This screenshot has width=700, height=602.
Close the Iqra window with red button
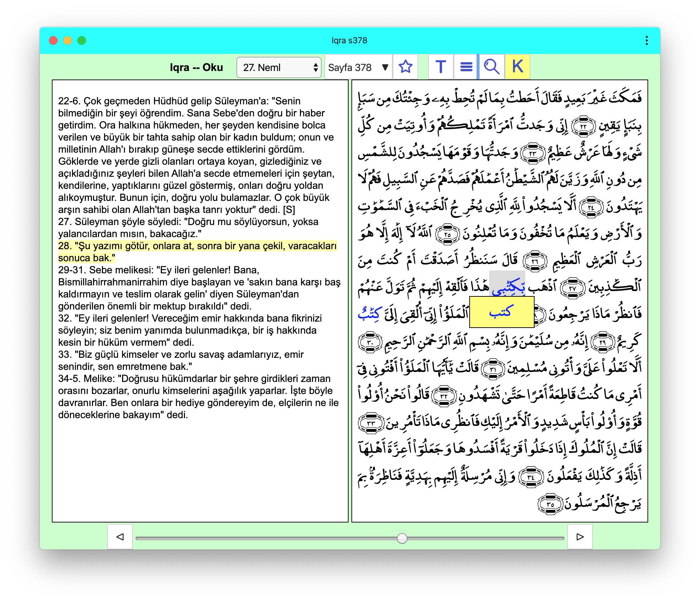click(x=53, y=40)
